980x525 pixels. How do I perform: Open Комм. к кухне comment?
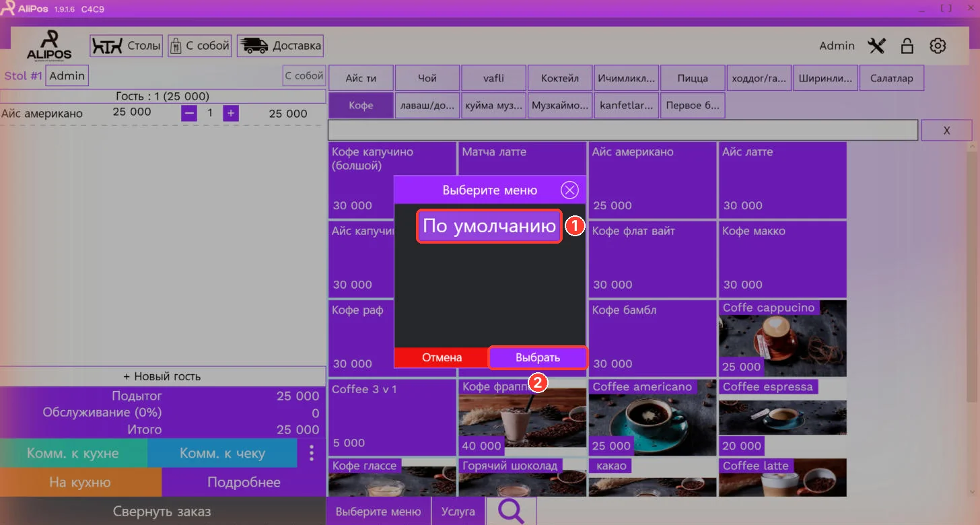click(73, 453)
